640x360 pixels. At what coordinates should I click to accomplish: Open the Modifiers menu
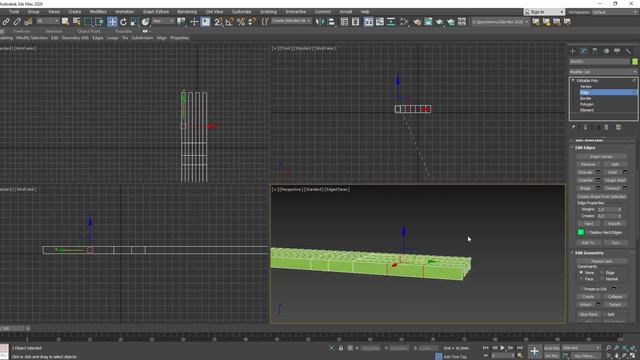point(98,12)
